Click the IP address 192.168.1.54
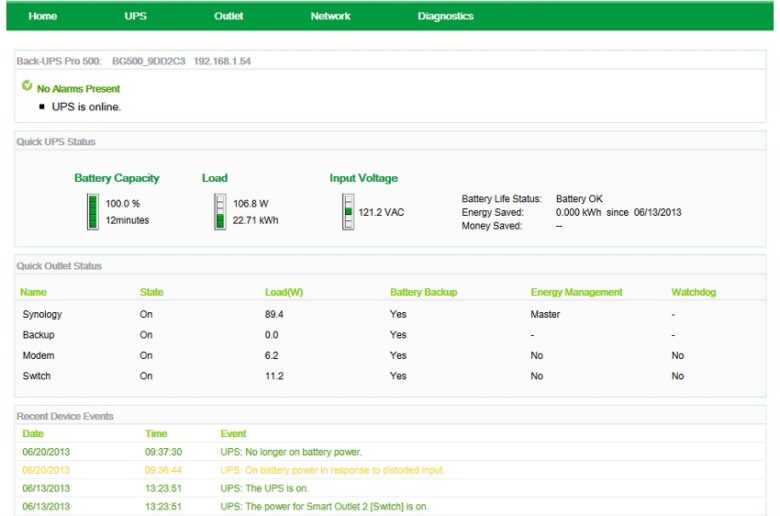Image resolution: width=780 pixels, height=516 pixels. click(222, 61)
